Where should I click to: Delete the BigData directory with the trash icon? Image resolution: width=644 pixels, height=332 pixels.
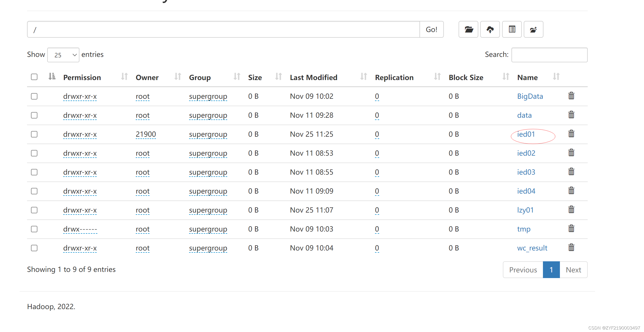coord(571,96)
